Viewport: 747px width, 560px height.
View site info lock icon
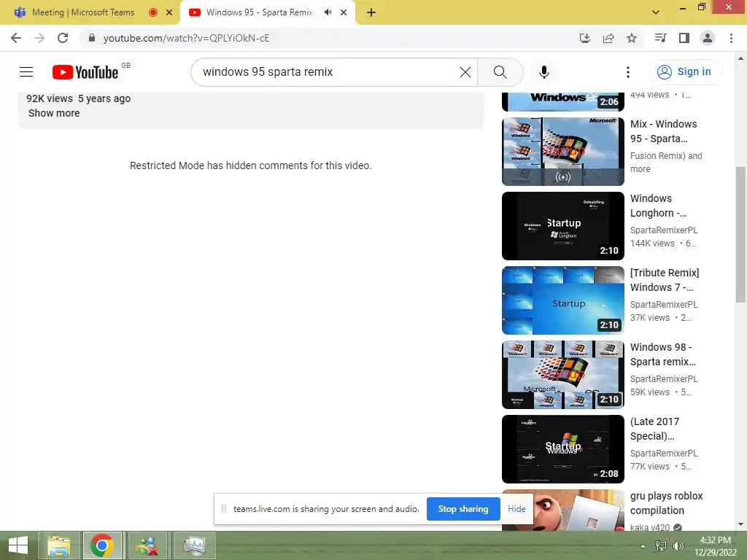pos(92,38)
